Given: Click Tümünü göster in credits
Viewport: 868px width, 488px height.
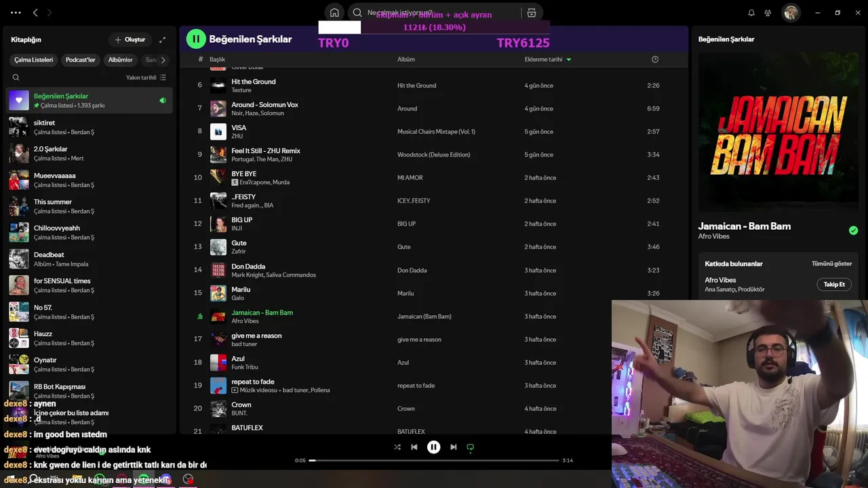Looking at the screenshot, I should coord(831,264).
